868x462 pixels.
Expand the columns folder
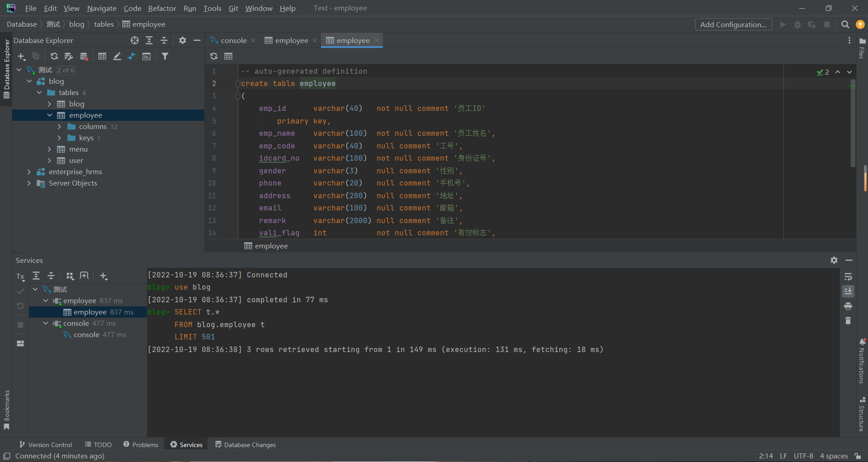point(59,126)
